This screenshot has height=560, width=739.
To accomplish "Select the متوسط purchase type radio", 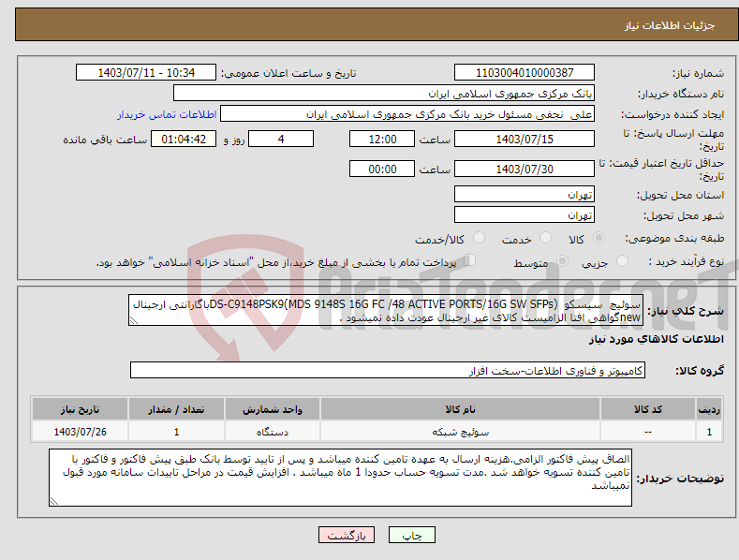I will tap(562, 260).
